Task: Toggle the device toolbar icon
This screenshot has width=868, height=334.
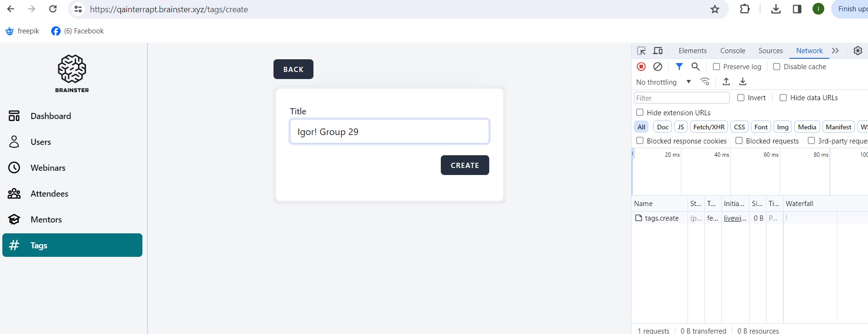Action: (x=658, y=51)
